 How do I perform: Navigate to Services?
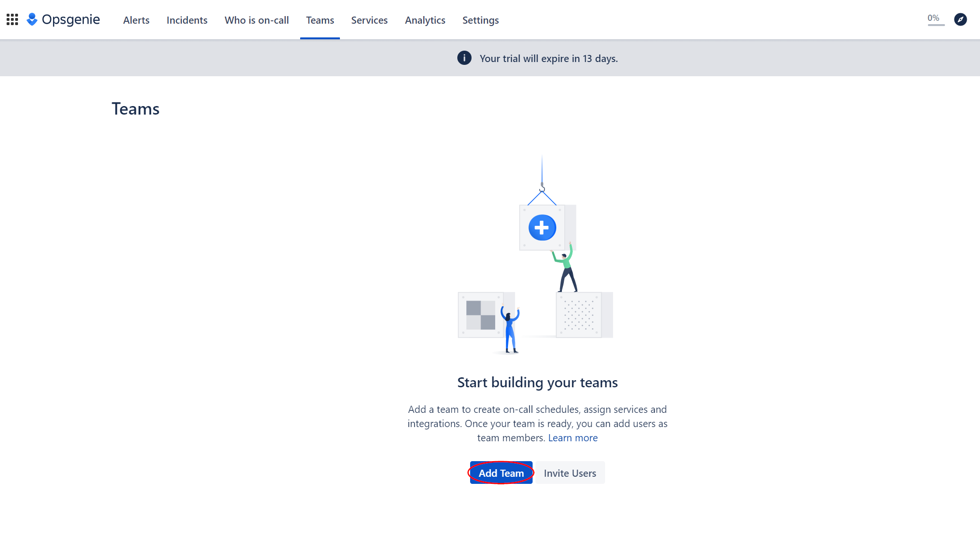[x=369, y=20]
